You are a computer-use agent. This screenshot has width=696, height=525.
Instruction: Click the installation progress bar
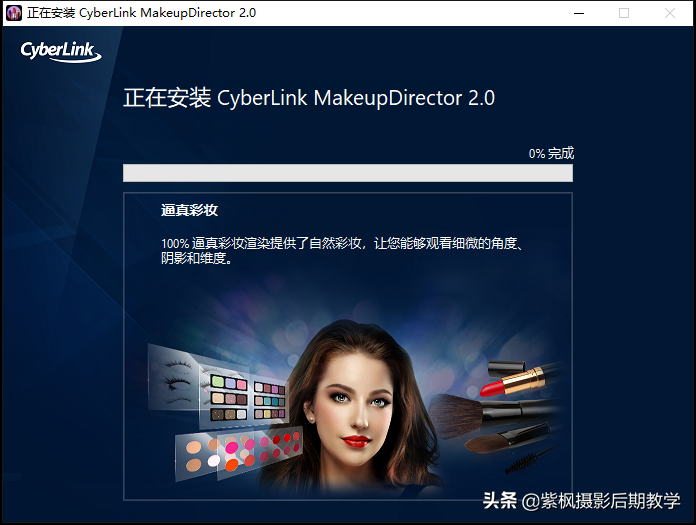348,173
